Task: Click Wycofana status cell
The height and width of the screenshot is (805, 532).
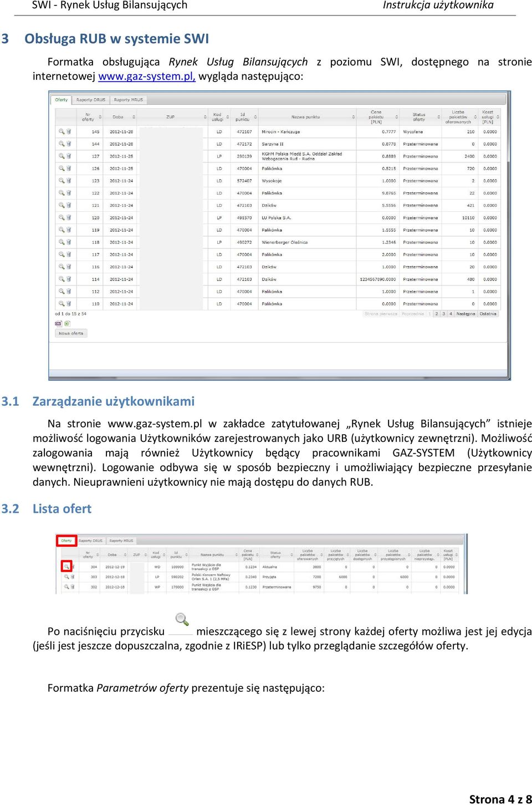Action: click(413, 132)
